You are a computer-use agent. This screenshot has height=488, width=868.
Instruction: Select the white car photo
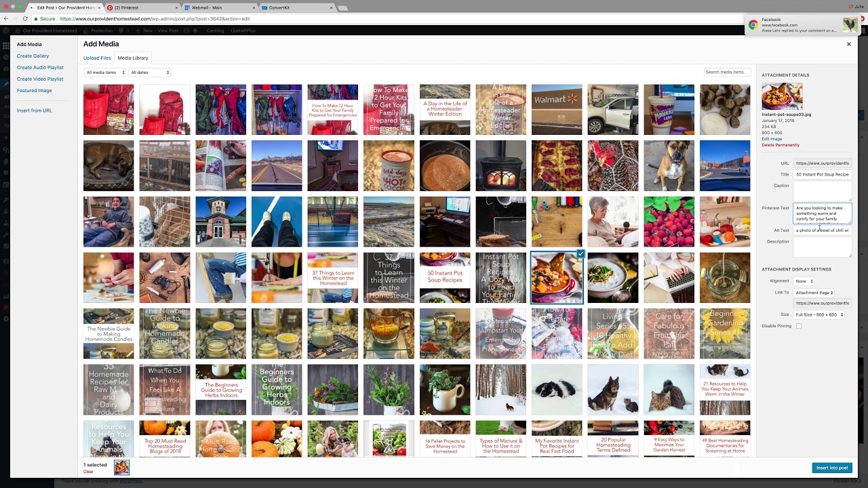[613, 110]
